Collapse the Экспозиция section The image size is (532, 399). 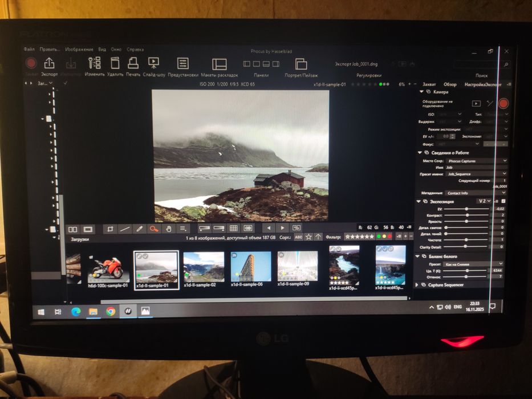tap(419, 201)
